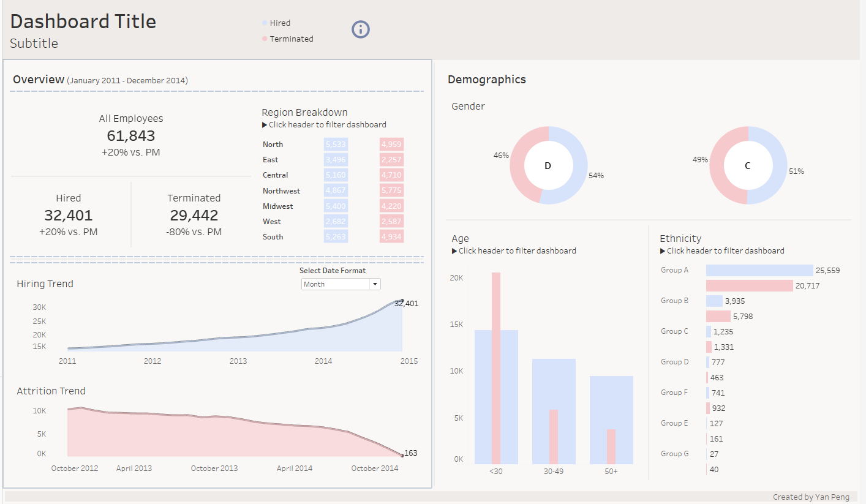Click the Created by Yan Peng credit

pyautogui.click(x=811, y=497)
